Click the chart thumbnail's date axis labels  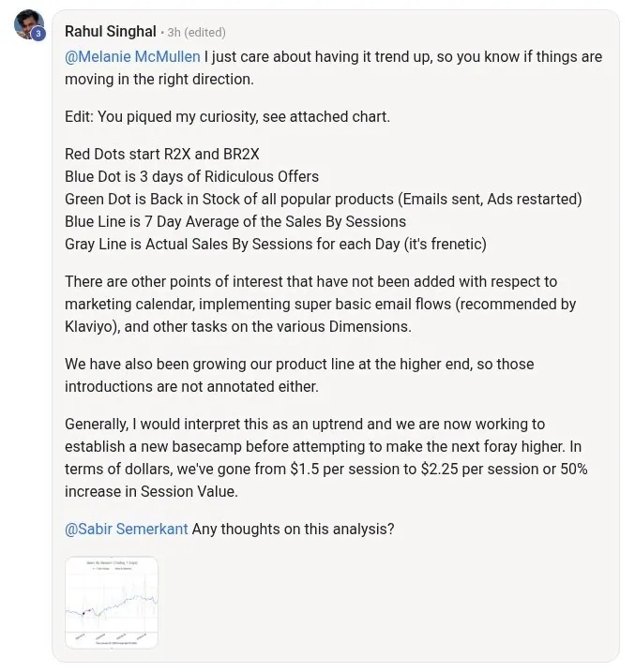(x=112, y=636)
